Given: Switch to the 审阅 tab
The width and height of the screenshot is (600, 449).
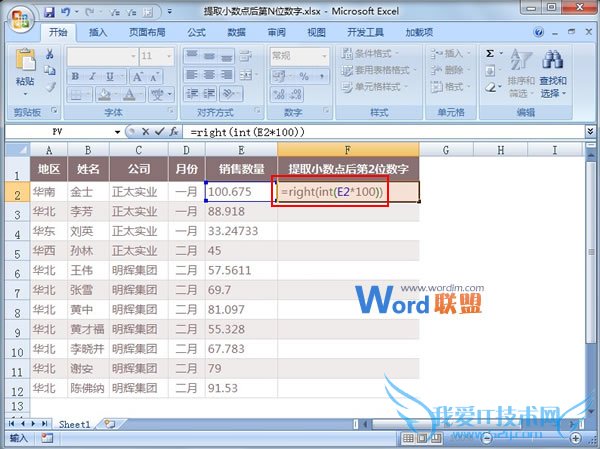Looking at the screenshot, I should (276, 33).
